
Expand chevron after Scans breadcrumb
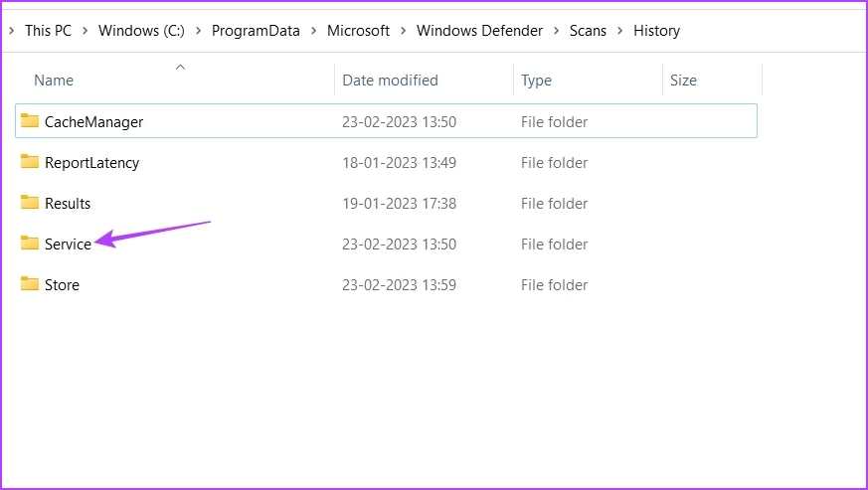click(620, 31)
